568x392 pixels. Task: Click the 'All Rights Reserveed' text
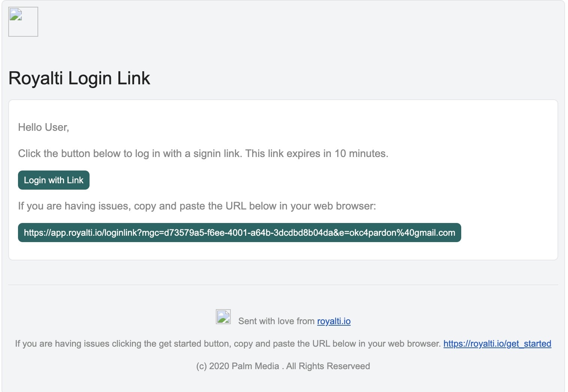328,366
